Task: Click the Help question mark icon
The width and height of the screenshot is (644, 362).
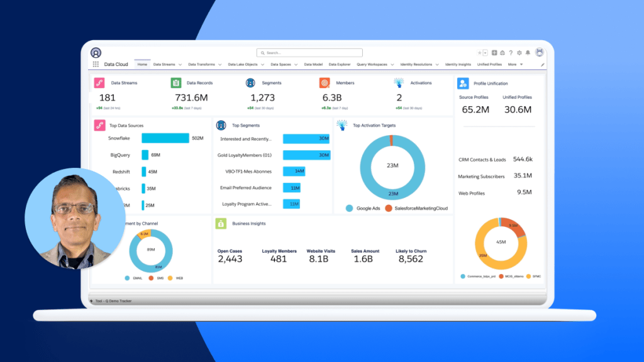Action: pyautogui.click(x=510, y=52)
